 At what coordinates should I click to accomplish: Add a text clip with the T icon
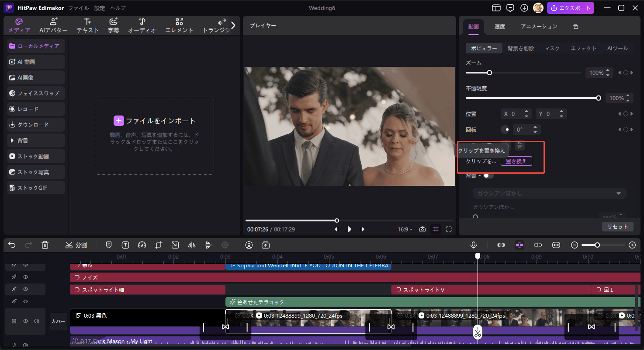(125, 245)
